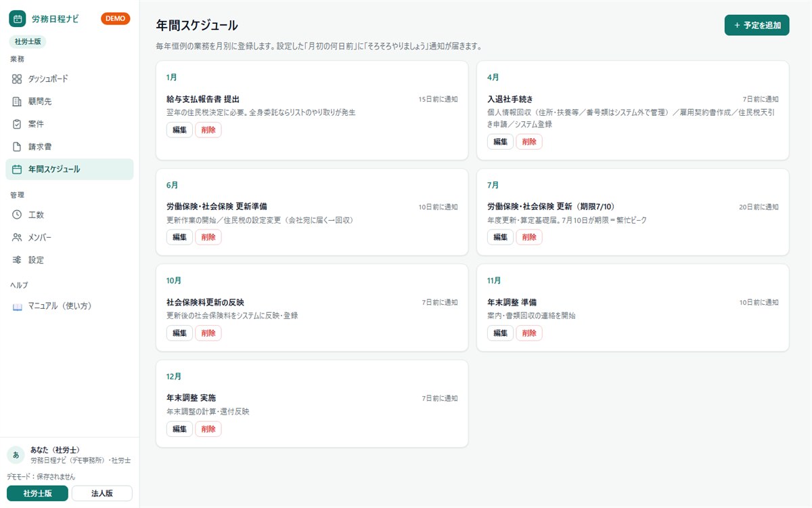Edit 労働保険・社会保険 更新準備 entry

tap(179, 237)
